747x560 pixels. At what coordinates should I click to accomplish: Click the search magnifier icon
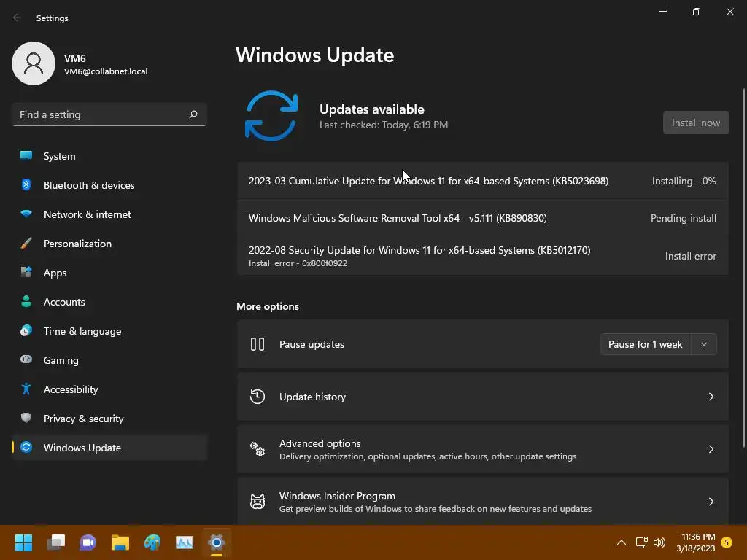[193, 114]
